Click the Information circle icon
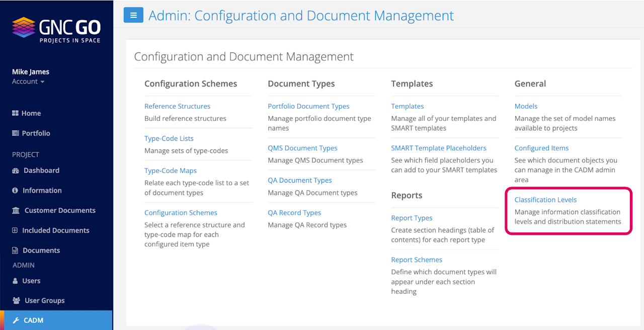Viewport: 644px width, 330px height. pyautogui.click(x=15, y=191)
